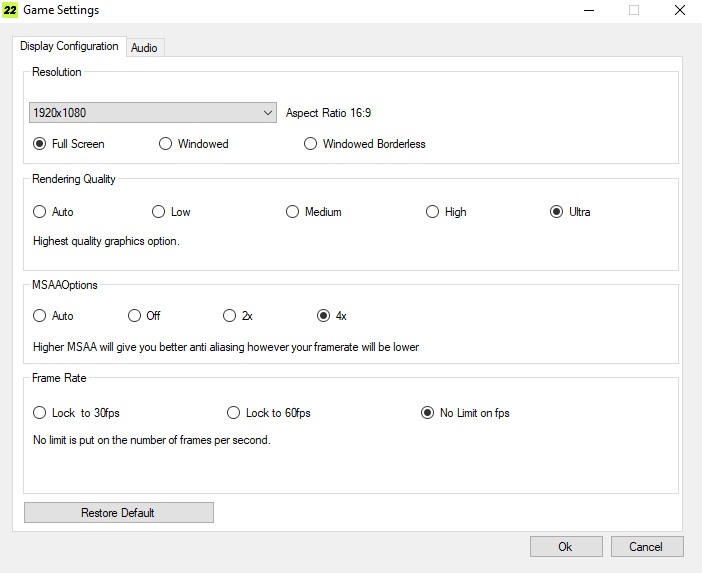
Task: Select the 4x MSAA option
Action: pos(323,316)
